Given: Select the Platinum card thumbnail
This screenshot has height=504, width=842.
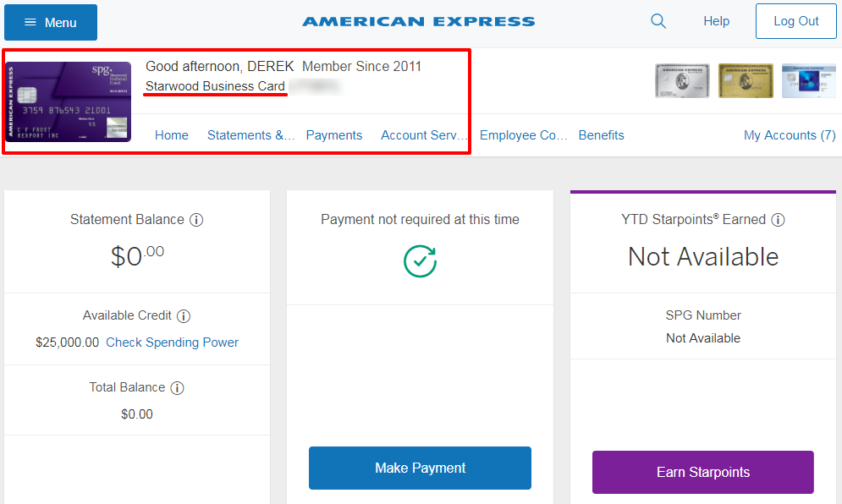Looking at the screenshot, I should (x=682, y=80).
